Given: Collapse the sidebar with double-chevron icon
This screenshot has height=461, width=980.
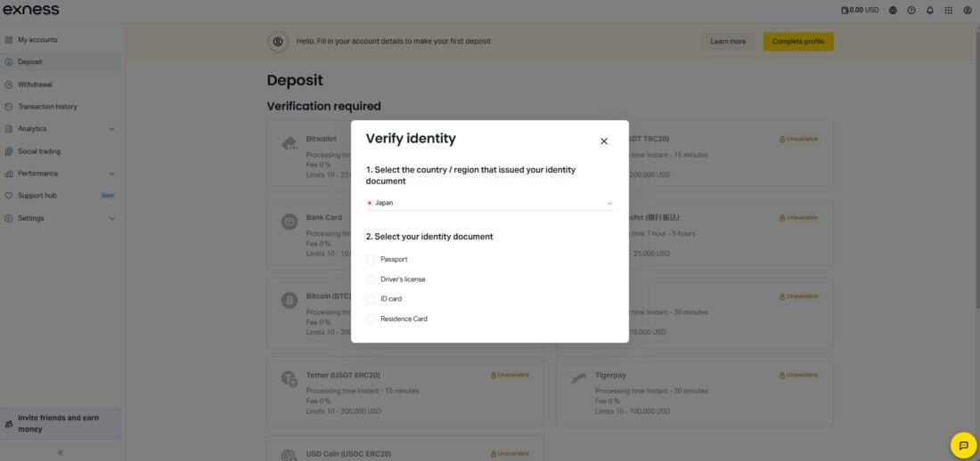Looking at the screenshot, I should click(61, 453).
